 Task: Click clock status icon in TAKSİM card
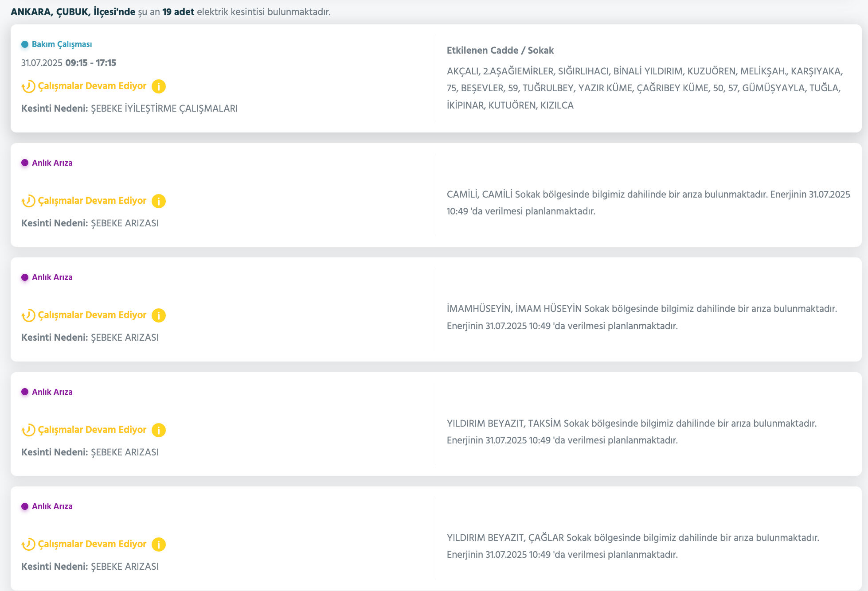click(28, 430)
